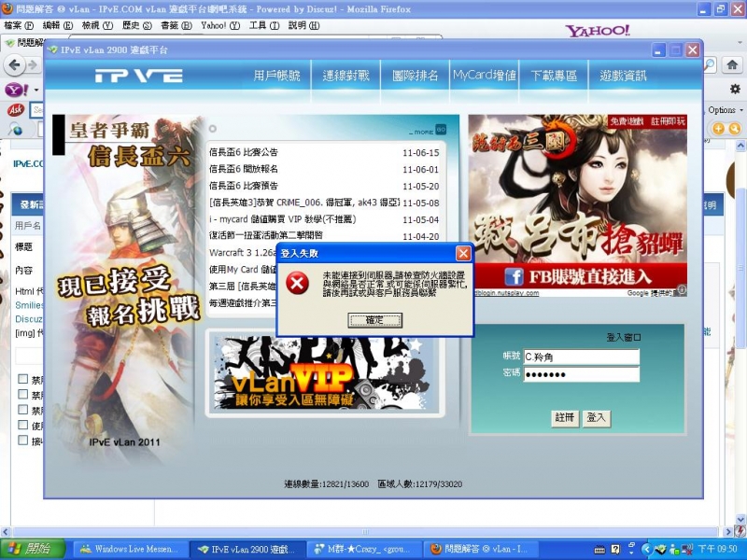Toggle the last 接收 checkbox in the form
The width and height of the screenshot is (747, 560).
(x=23, y=441)
